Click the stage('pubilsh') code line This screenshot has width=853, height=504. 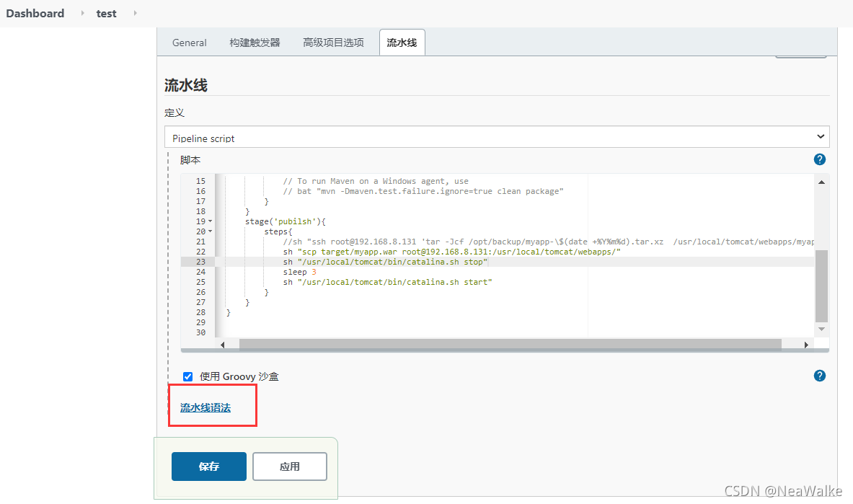[x=285, y=221]
